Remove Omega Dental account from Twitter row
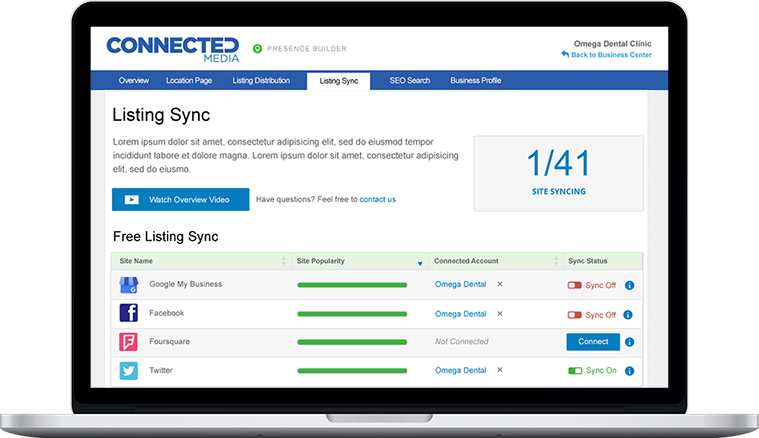 pyautogui.click(x=500, y=370)
